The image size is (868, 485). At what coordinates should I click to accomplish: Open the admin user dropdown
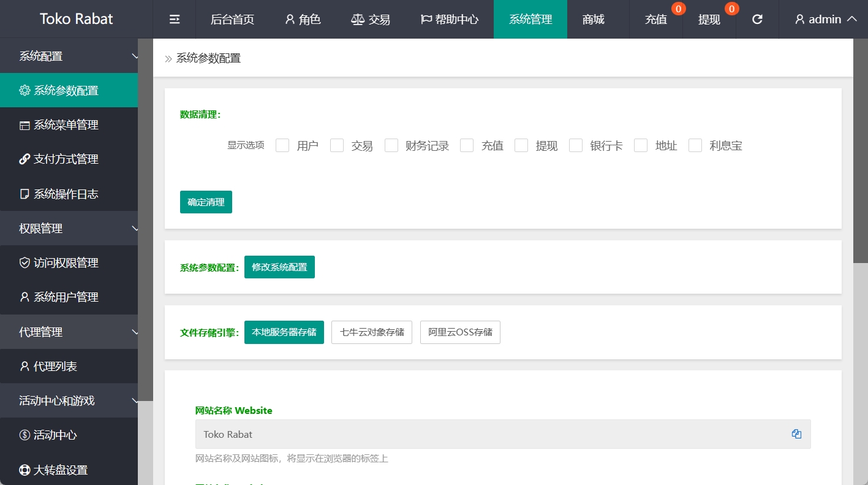pyautogui.click(x=826, y=20)
